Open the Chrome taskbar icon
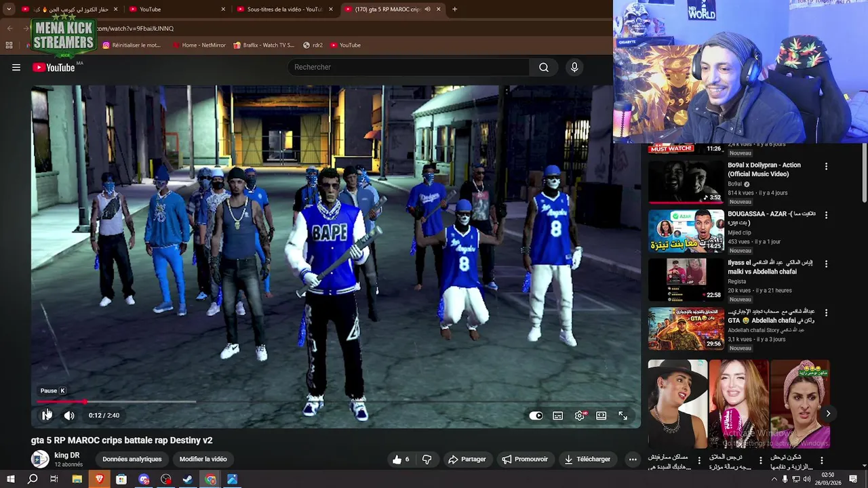The height and width of the screenshot is (488, 868). (x=210, y=479)
